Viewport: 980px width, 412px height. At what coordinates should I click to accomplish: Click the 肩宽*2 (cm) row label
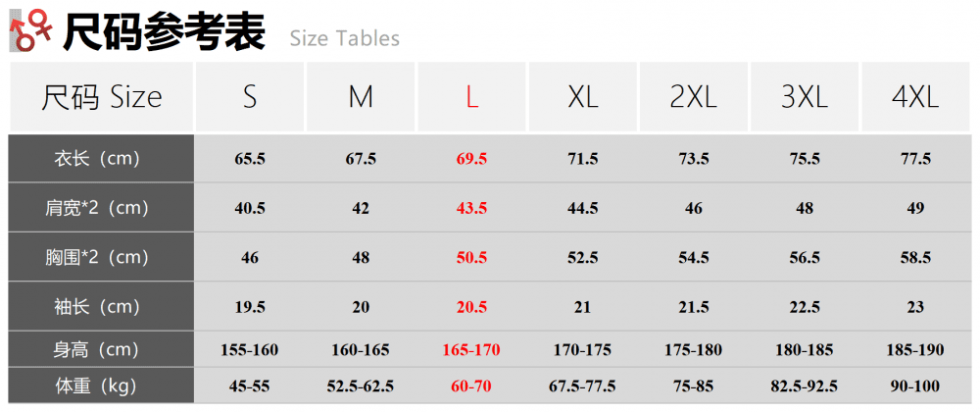pos(102,208)
